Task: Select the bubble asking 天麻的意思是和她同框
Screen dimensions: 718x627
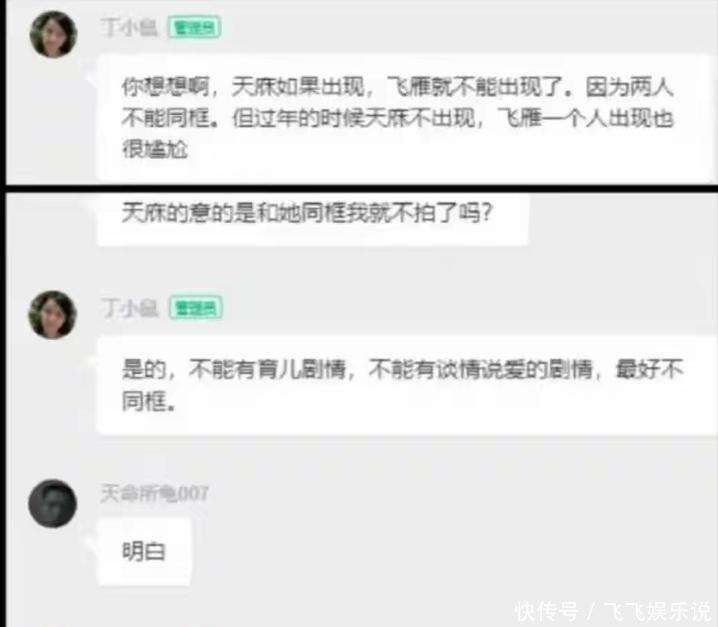Action: click(313, 219)
